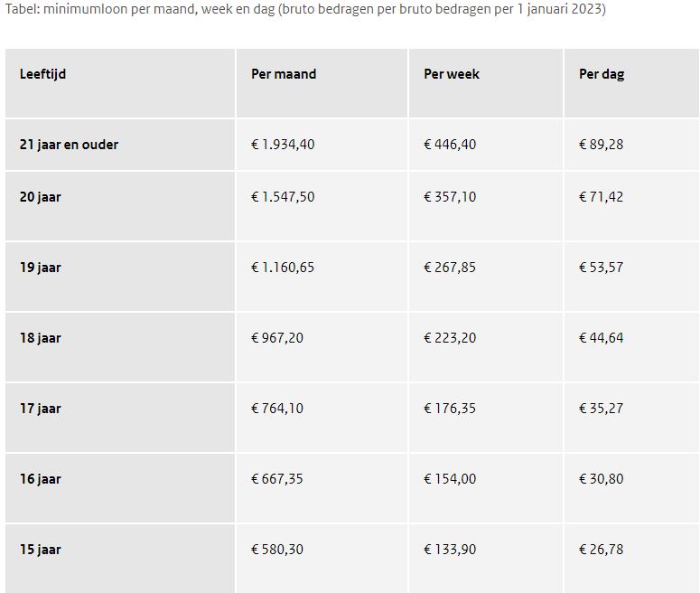
Task: Select the 19 jaar row label
Action: click(x=40, y=268)
